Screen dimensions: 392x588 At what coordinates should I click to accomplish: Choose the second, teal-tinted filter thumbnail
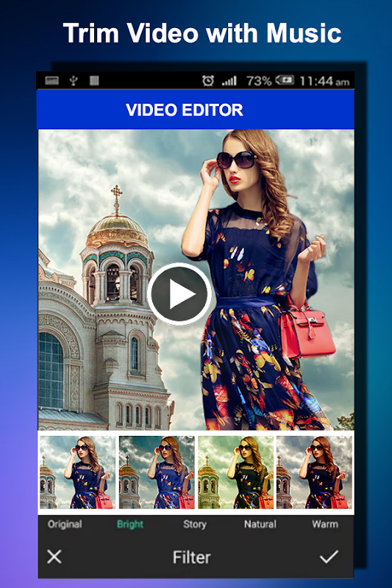click(157, 472)
